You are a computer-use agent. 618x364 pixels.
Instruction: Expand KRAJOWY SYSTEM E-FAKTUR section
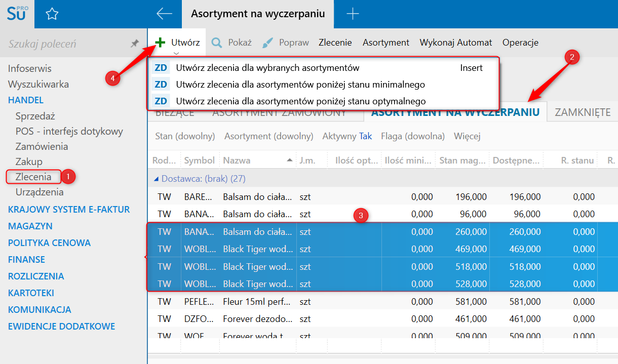pyautogui.click(x=69, y=209)
